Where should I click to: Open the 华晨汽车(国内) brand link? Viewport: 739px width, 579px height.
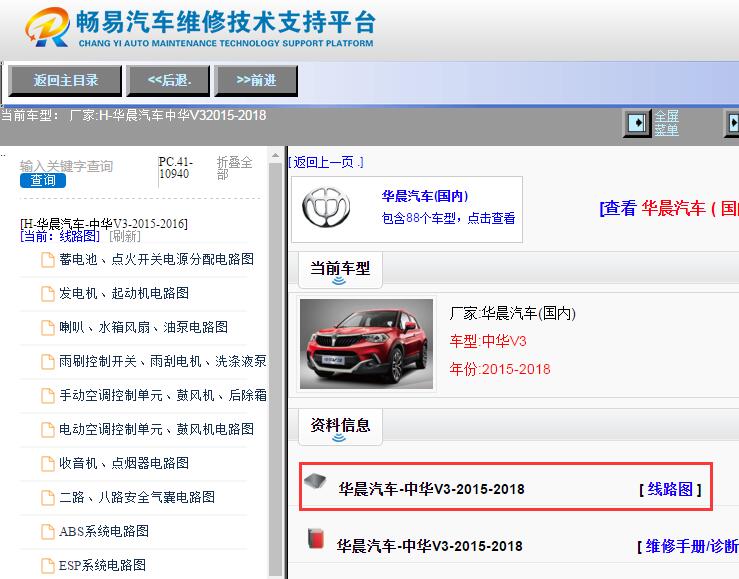pos(425,196)
